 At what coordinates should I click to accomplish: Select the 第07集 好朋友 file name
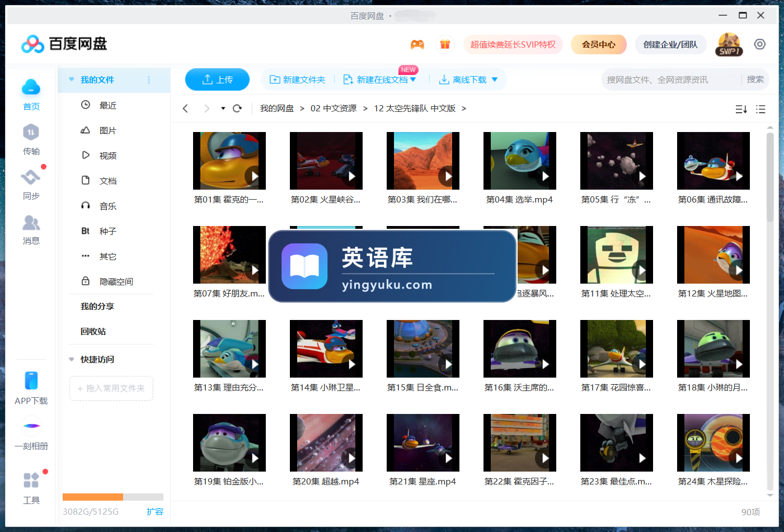229,294
